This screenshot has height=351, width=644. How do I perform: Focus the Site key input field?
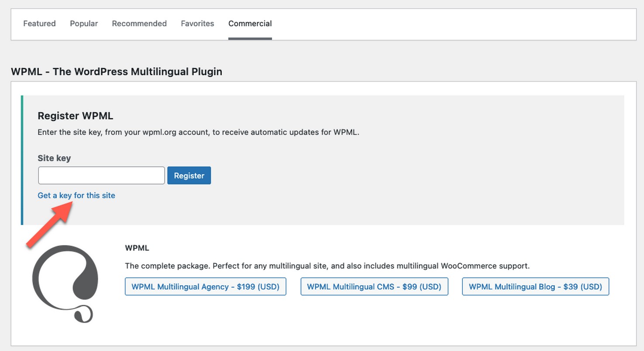[101, 175]
